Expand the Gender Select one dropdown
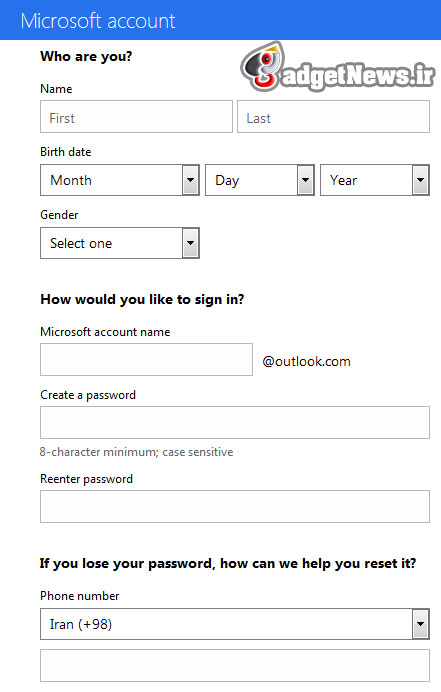Viewport: 441px width, 692px height. click(120, 243)
